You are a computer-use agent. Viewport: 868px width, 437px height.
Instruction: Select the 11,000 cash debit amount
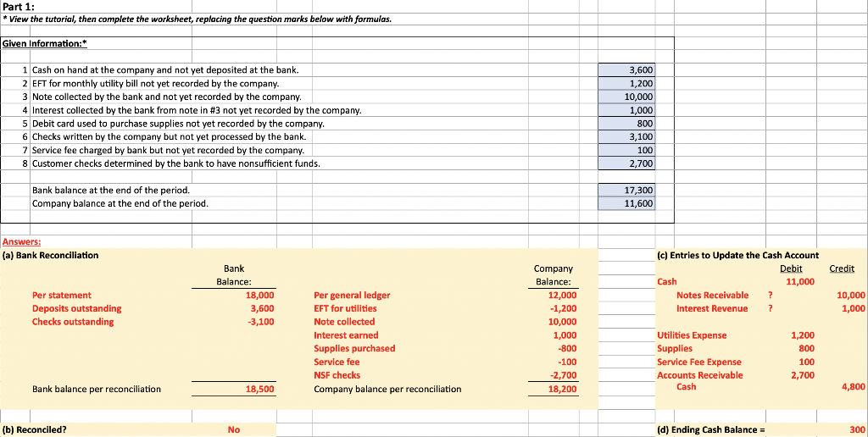[800, 281]
